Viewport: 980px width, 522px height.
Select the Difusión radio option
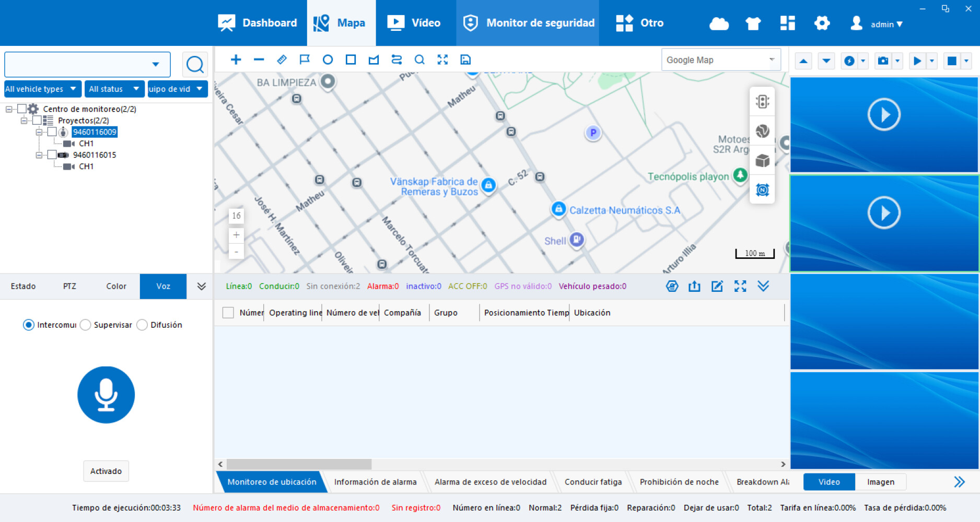point(142,325)
